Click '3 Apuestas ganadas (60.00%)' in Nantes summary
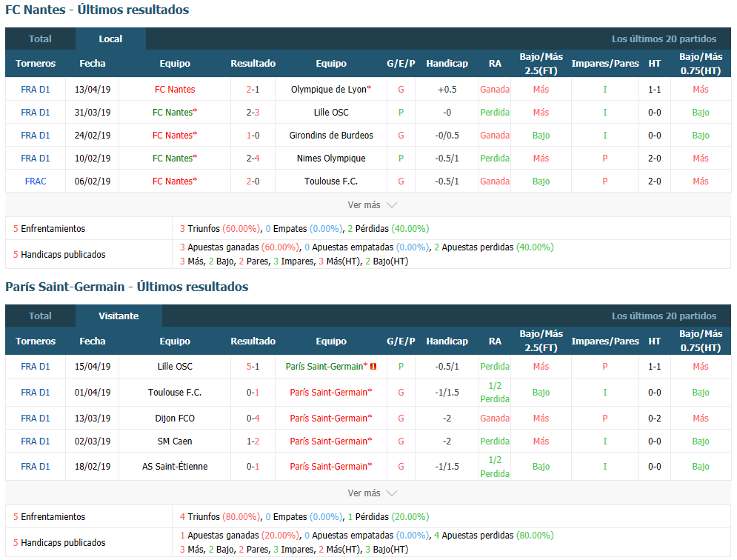The width and height of the screenshot is (737, 560). coord(240,247)
